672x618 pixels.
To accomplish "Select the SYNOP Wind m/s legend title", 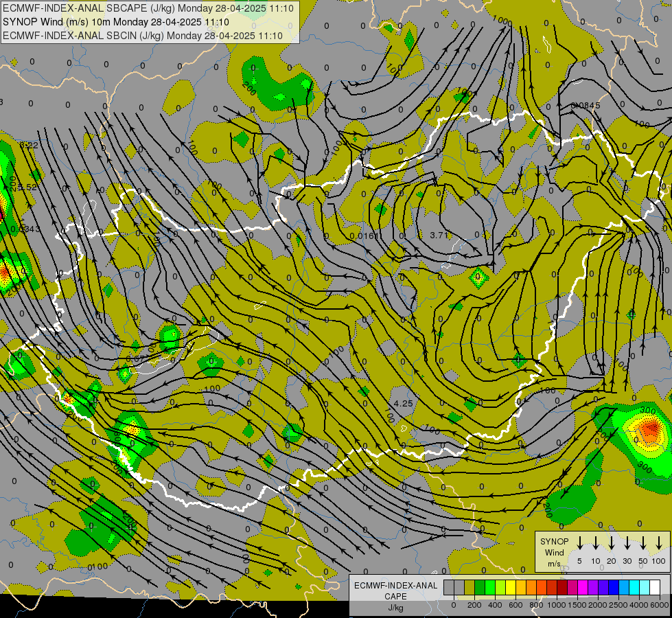I will click(x=554, y=552).
